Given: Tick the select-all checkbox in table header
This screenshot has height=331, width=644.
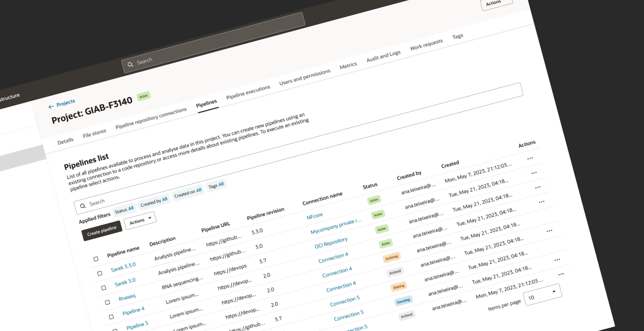Looking at the screenshot, I should coord(96,259).
